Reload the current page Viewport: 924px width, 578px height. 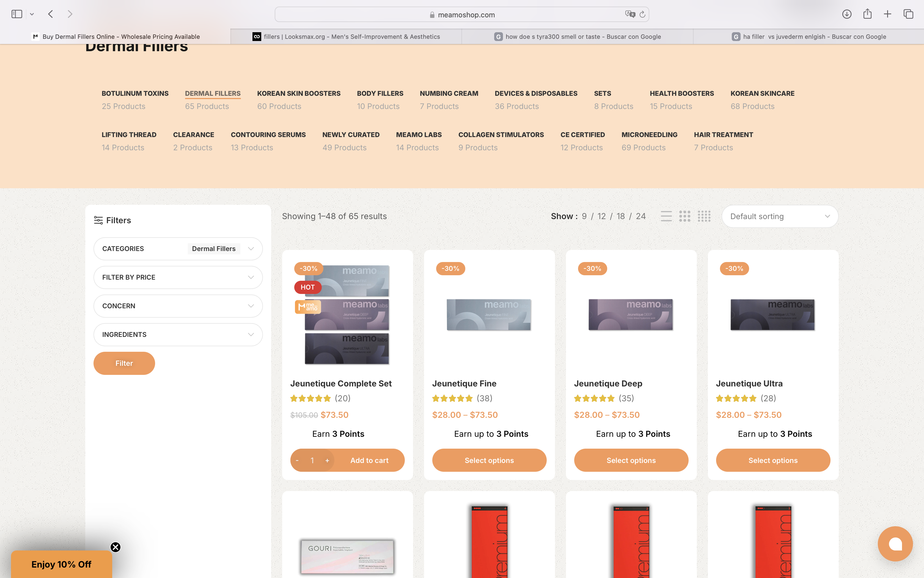tap(642, 14)
